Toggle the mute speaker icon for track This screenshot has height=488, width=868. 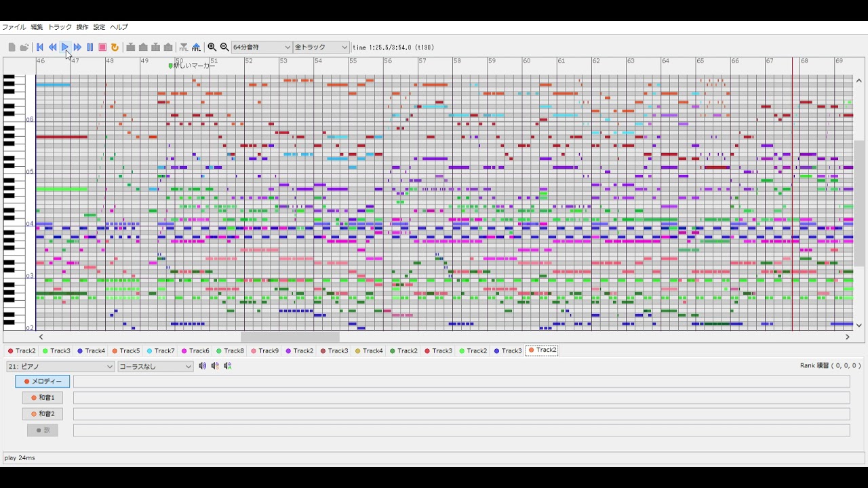tap(202, 366)
